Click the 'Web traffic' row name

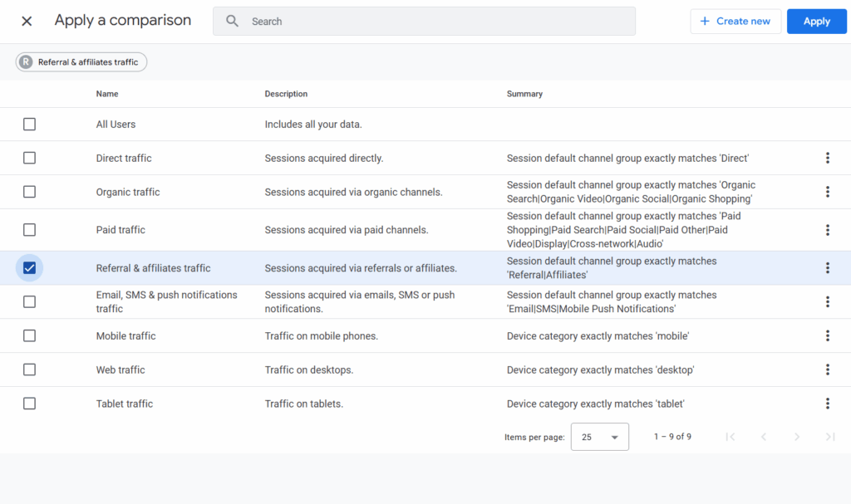coord(121,369)
